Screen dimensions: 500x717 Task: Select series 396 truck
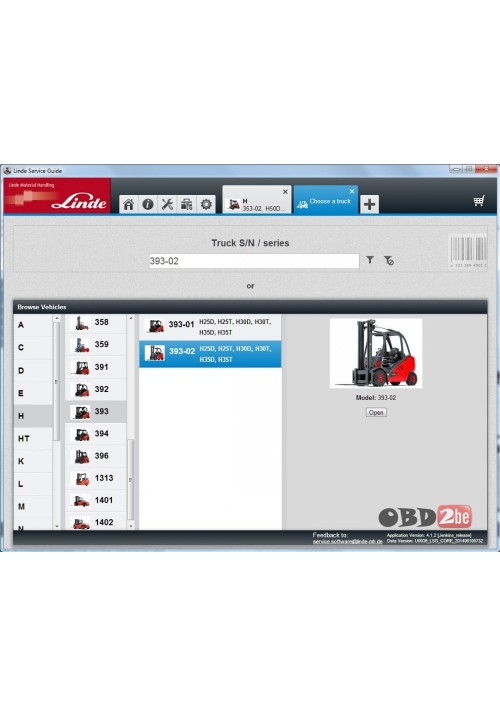[x=96, y=456]
